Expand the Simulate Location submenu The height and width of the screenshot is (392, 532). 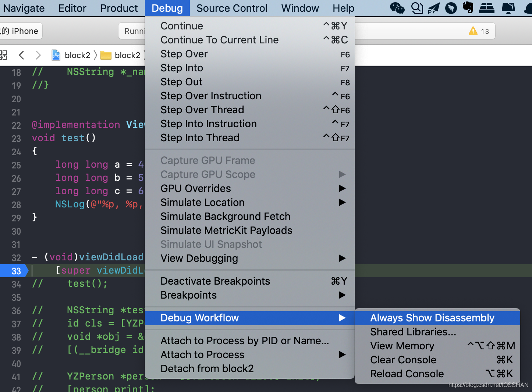pos(250,202)
